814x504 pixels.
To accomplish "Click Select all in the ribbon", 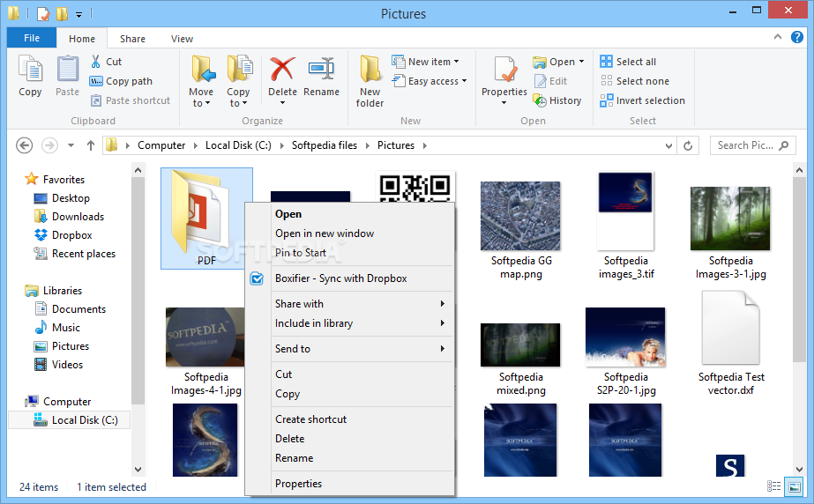I will [x=628, y=62].
